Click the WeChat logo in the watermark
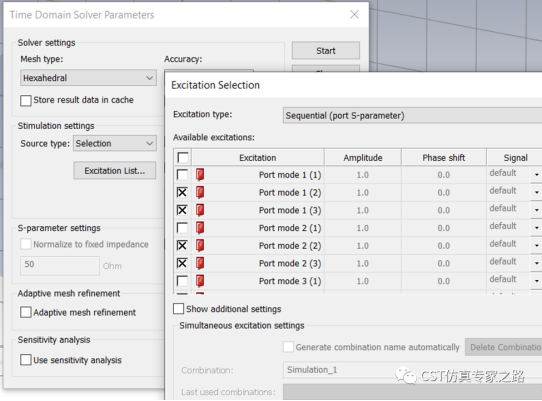 coord(406,376)
